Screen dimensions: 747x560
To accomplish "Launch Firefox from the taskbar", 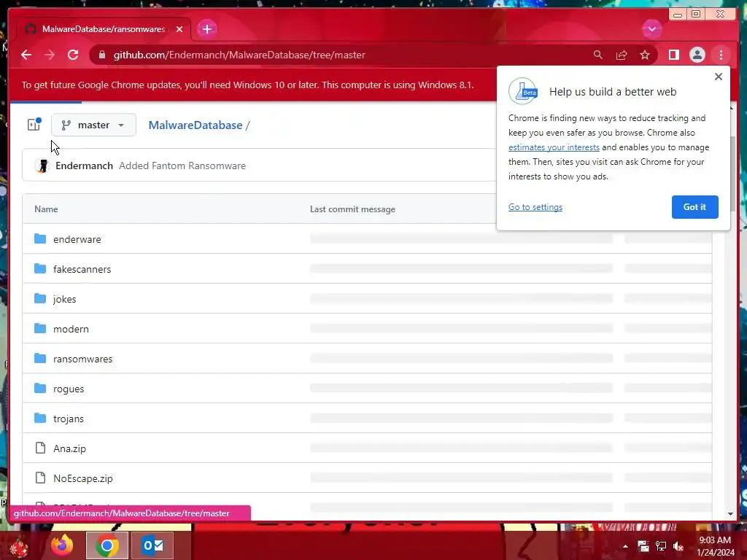I will (x=63, y=545).
